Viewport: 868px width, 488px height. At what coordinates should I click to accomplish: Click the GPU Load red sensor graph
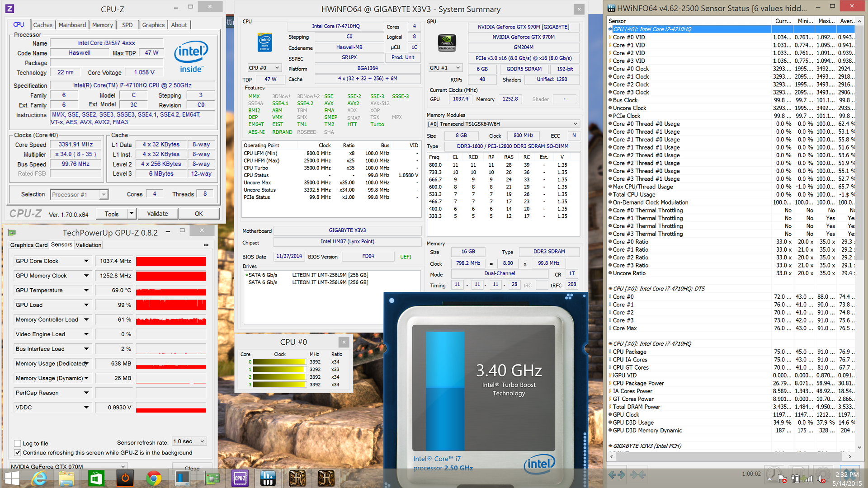pyautogui.click(x=171, y=305)
